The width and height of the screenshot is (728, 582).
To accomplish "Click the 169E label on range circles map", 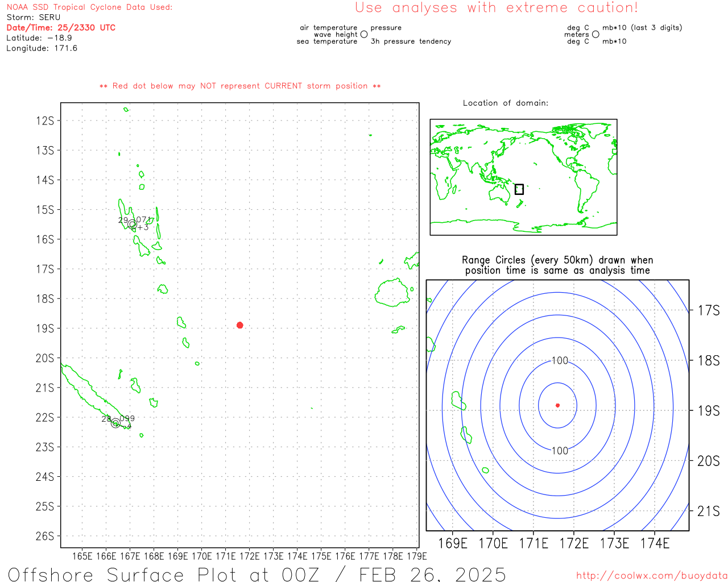I will pos(453,543).
